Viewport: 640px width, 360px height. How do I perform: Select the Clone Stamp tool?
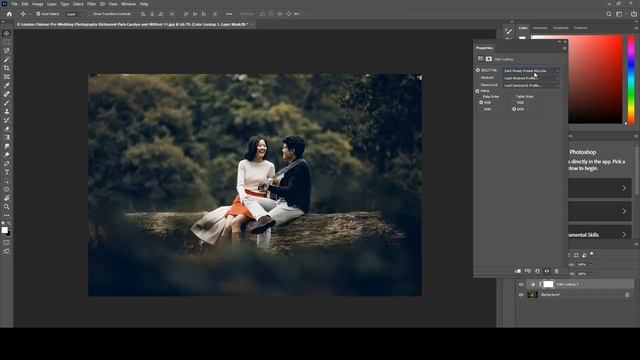[x=7, y=111]
